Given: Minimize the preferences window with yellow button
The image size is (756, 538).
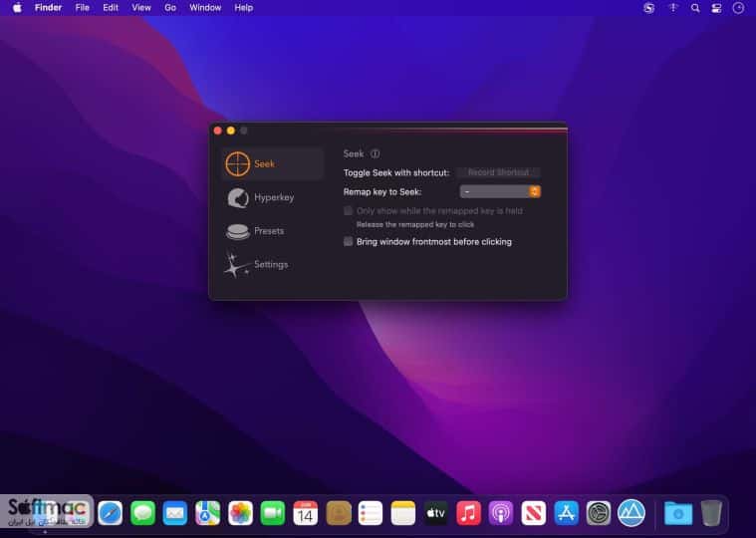Looking at the screenshot, I should point(231,131).
